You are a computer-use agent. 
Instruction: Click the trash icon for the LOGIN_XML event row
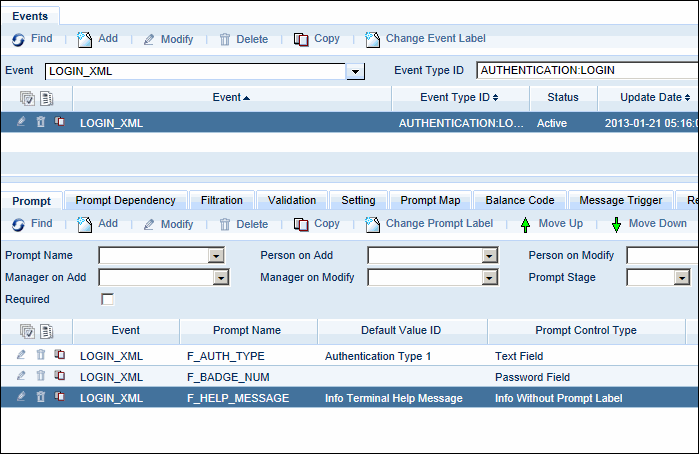point(40,122)
